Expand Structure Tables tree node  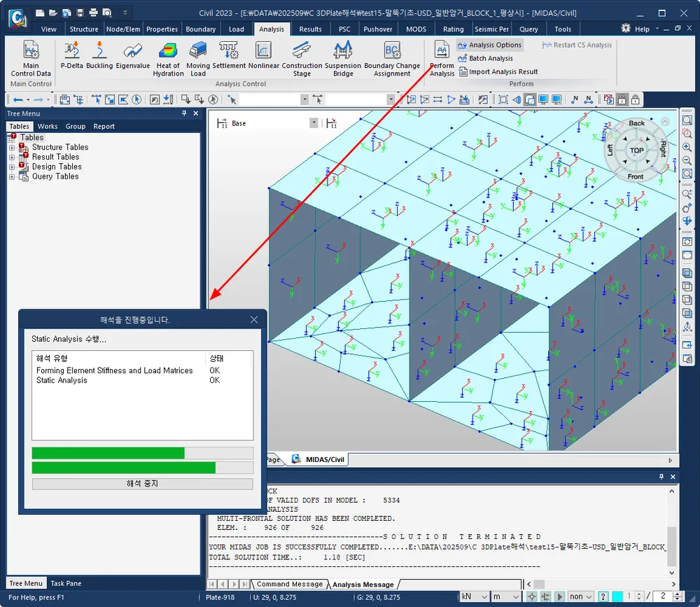tap(12, 148)
